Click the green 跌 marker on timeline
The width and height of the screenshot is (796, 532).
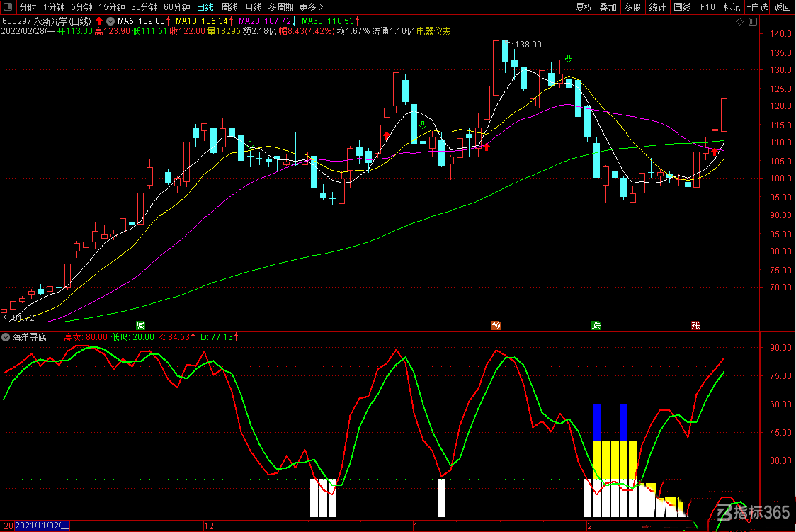coord(596,325)
